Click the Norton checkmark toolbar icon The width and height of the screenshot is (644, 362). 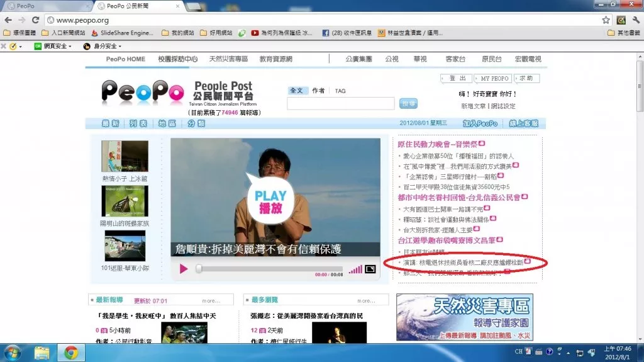coord(13,46)
